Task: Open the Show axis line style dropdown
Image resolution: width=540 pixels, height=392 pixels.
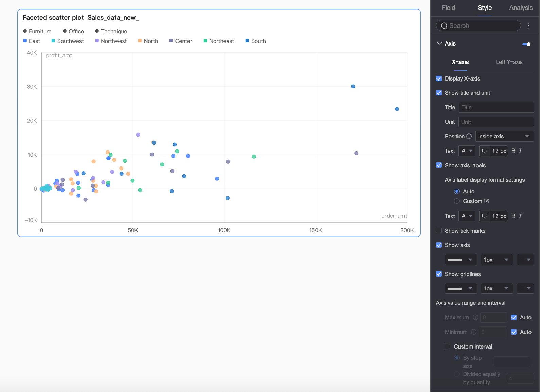Action: point(461,260)
